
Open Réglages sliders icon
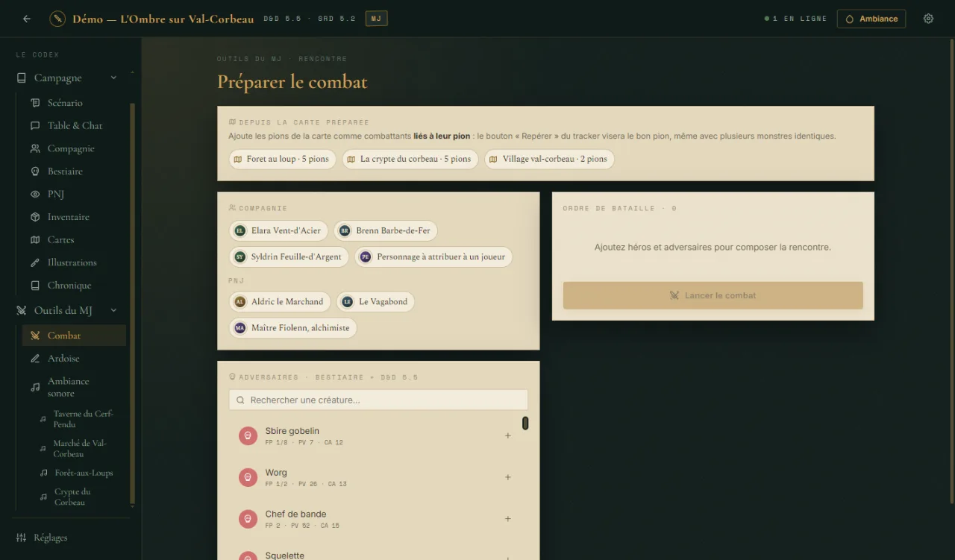21,538
